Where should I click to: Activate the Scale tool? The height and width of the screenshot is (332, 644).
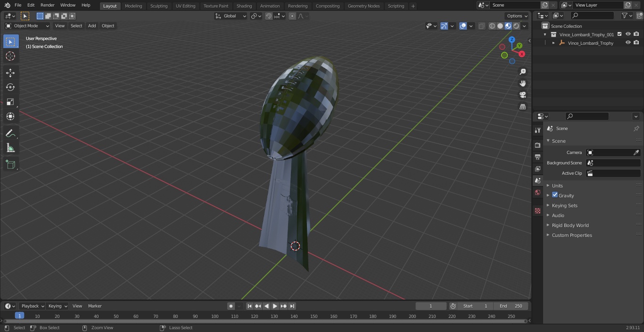10,102
